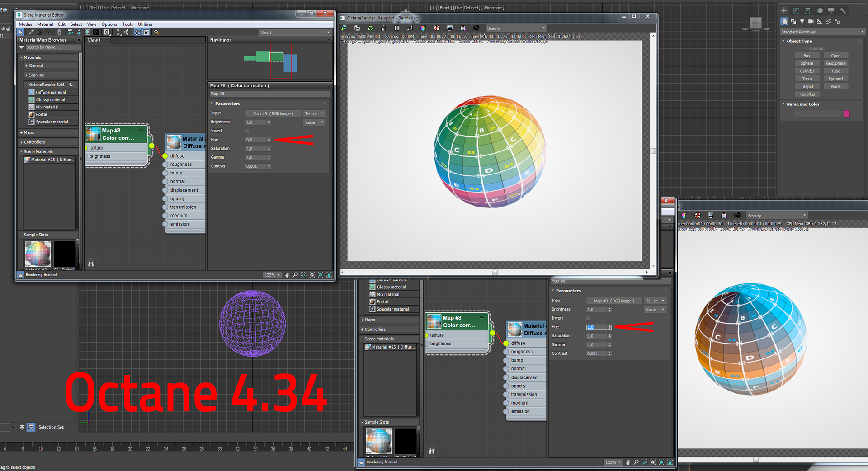The image size is (868, 471).
Task: Click the camera snapshot icon in OctaneRender Viewport
Action: tap(476, 28)
